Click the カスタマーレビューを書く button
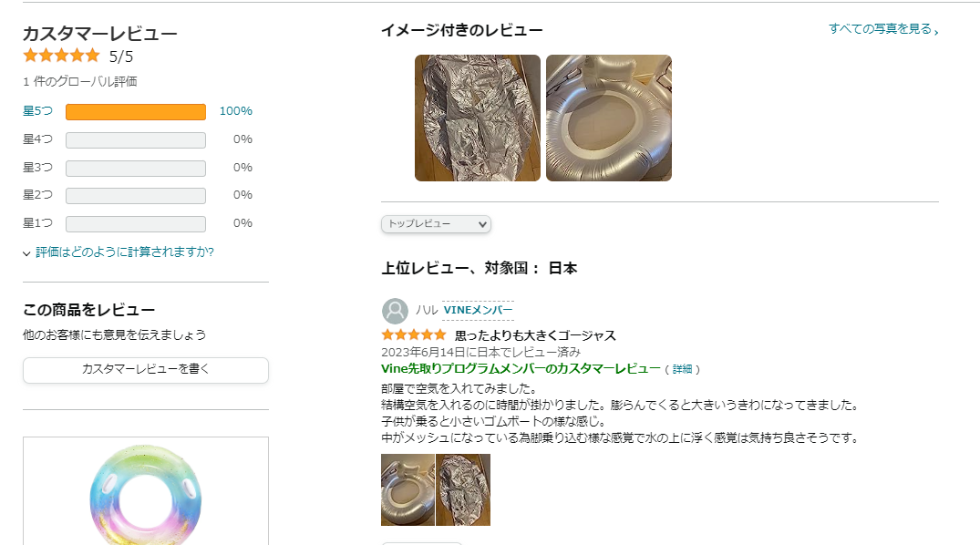Viewport: 980px width, 545px height. click(146, 369)
